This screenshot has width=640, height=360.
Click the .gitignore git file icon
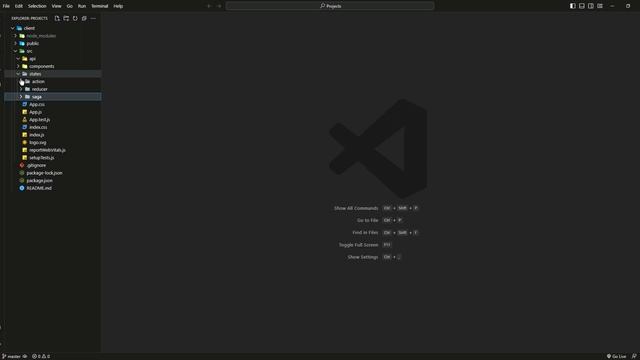click(x=22, y=165)
